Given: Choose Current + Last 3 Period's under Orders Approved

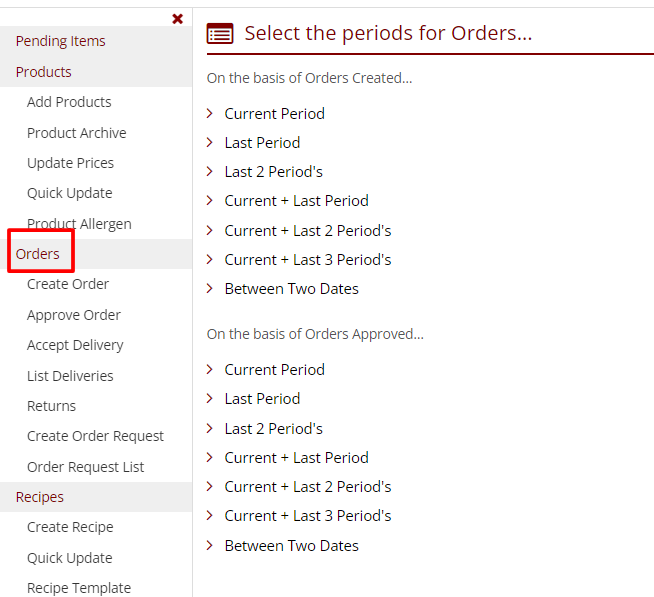Looking at the screenshot, I should [307, 516].
